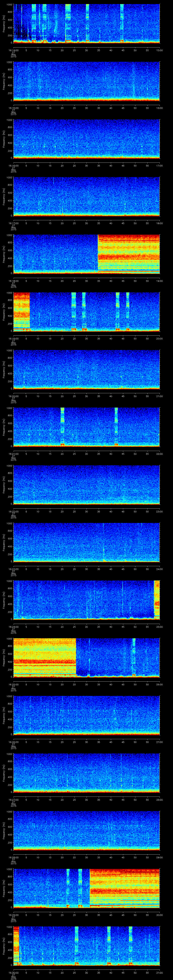This screenshot has width=173, height=980.
Task: Click the 31:00 end time label
Action: 159,972
